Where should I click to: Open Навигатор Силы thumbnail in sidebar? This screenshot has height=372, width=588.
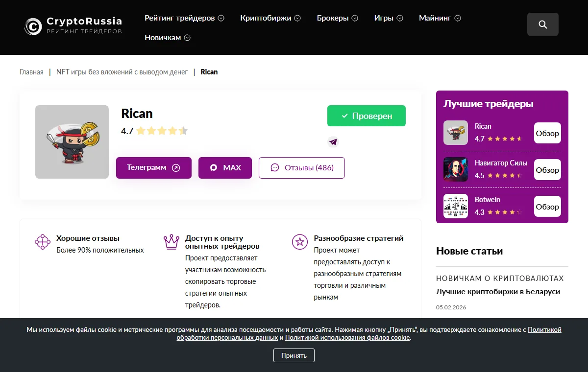coord(456,169)
